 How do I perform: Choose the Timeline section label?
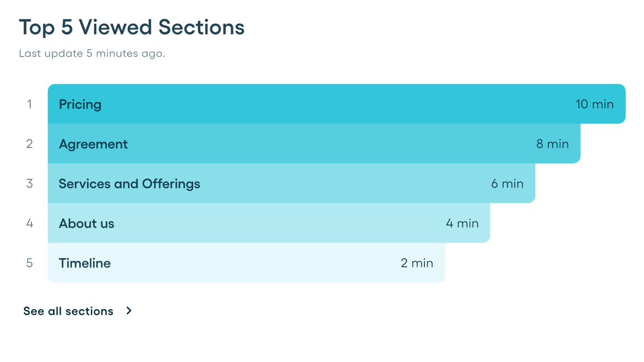click(x=85, y=263)
